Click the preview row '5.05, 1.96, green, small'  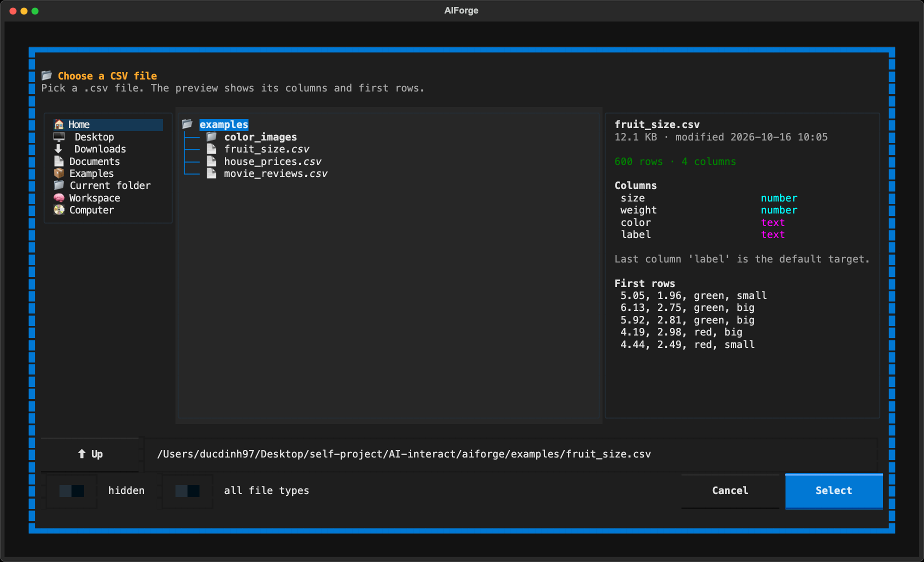tap(693, 295)
